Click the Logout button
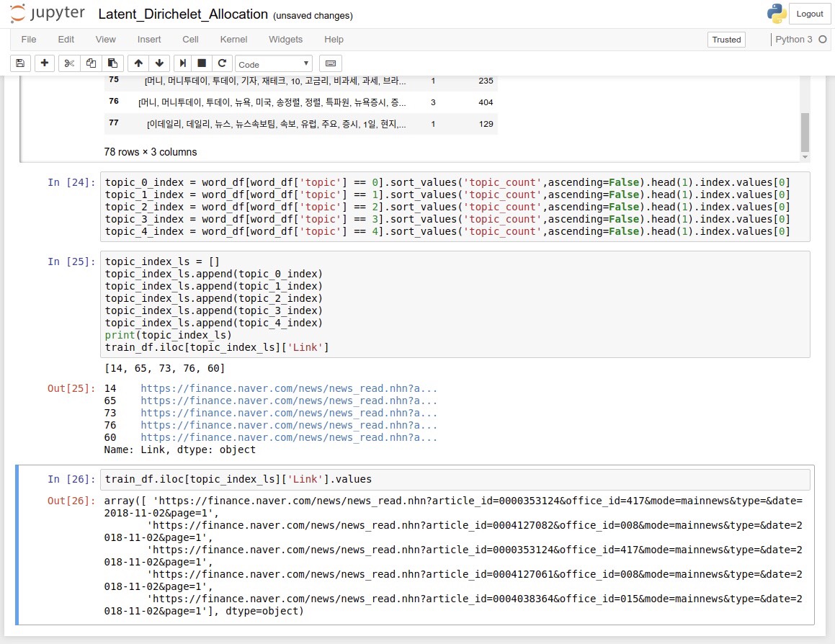 click(810, 14)
